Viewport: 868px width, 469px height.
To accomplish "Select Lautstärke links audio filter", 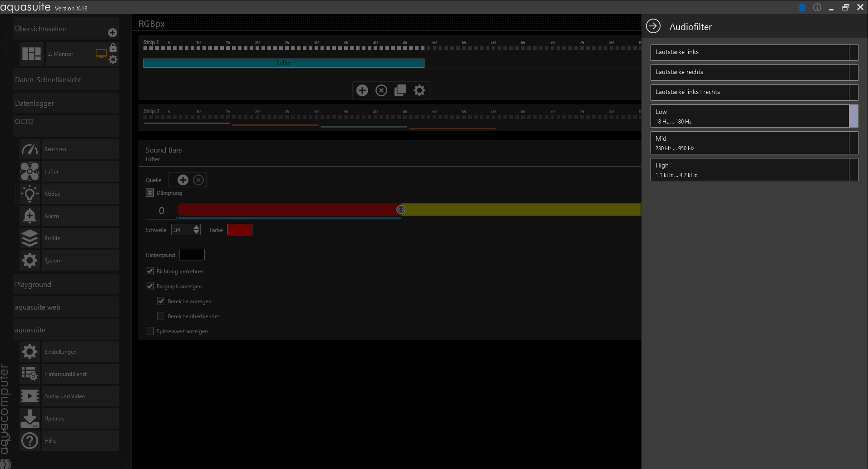I will [754, 53].
